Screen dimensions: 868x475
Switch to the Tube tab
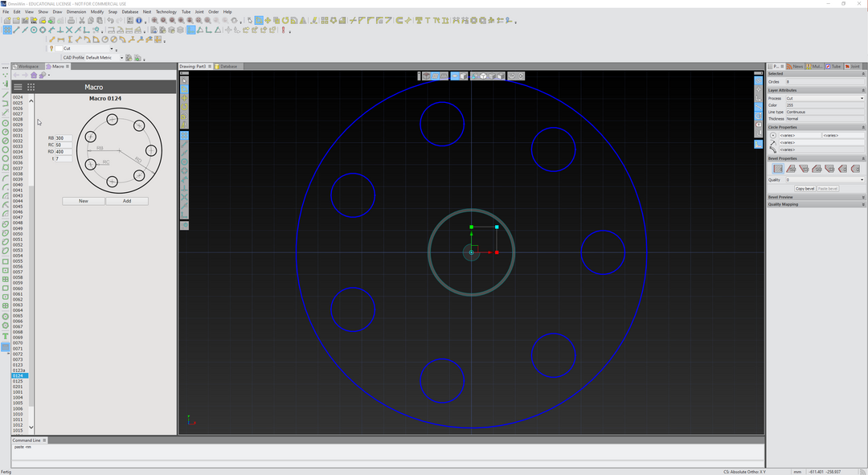833,67
